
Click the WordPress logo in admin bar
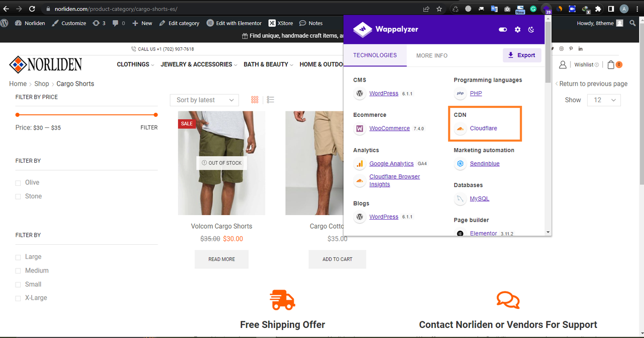click(5, 23)
